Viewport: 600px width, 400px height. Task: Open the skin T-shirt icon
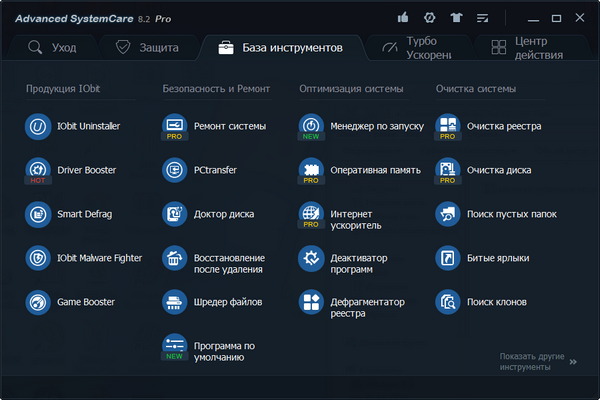pyautogui.click(x=457, y=17)
